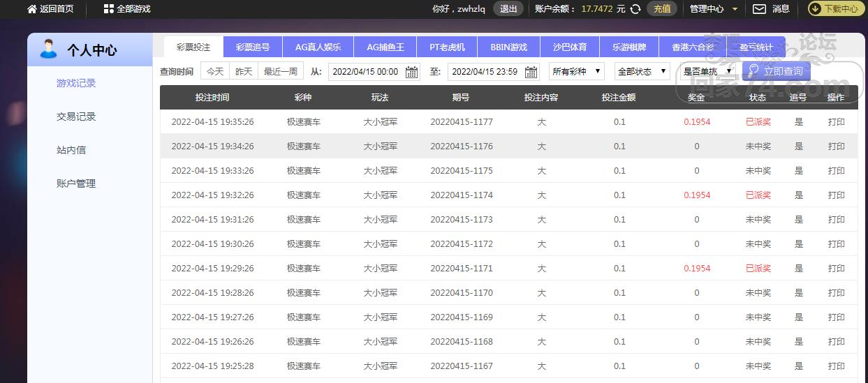Print record for period 20220415-1170
868x383 pixels.
pos(837,293)
